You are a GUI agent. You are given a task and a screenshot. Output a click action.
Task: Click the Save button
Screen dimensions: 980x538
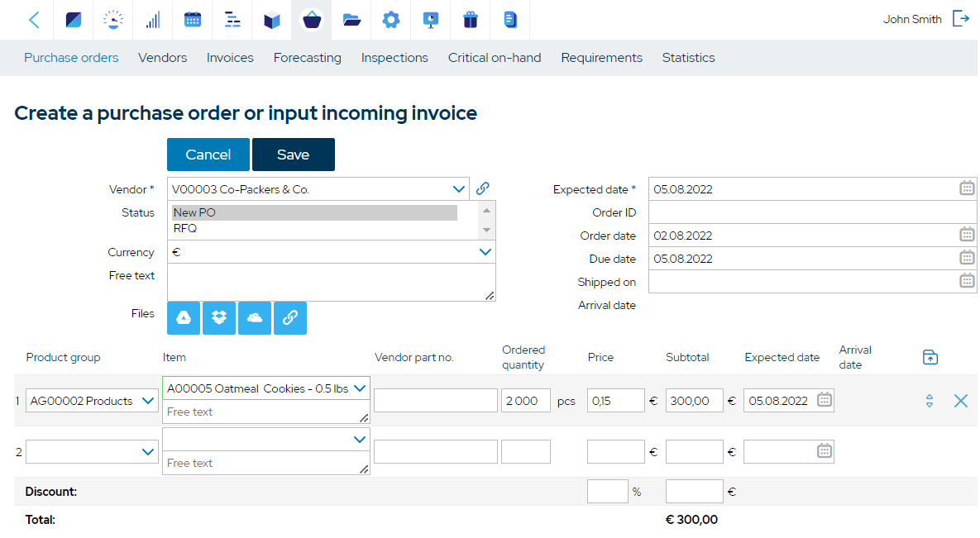(293, 155)
